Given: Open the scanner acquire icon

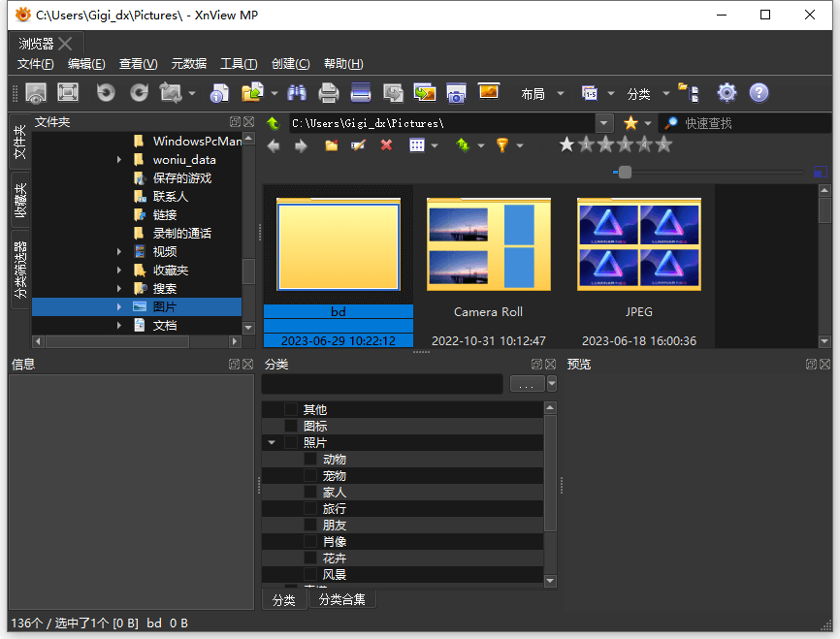Looking at the screenshot, I should point(361,93).
